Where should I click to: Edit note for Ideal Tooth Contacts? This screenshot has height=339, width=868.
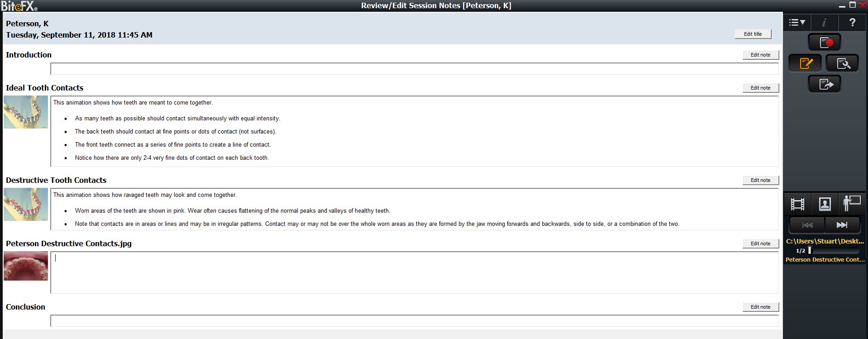click(760, 88)
